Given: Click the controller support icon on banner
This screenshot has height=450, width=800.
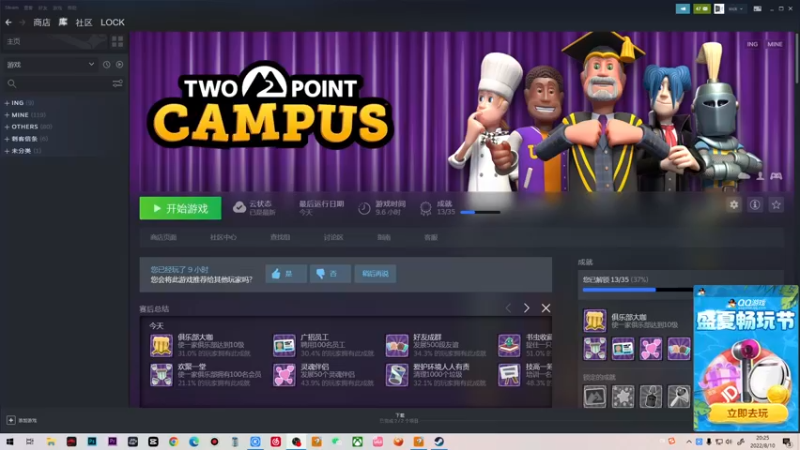Looking at the screenshot, I should [776, 176].
